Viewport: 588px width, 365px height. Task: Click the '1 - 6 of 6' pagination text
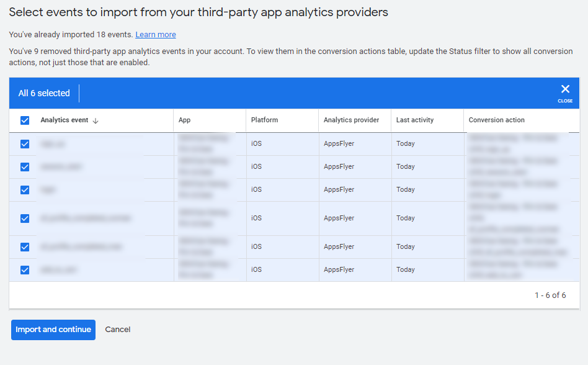550,295
